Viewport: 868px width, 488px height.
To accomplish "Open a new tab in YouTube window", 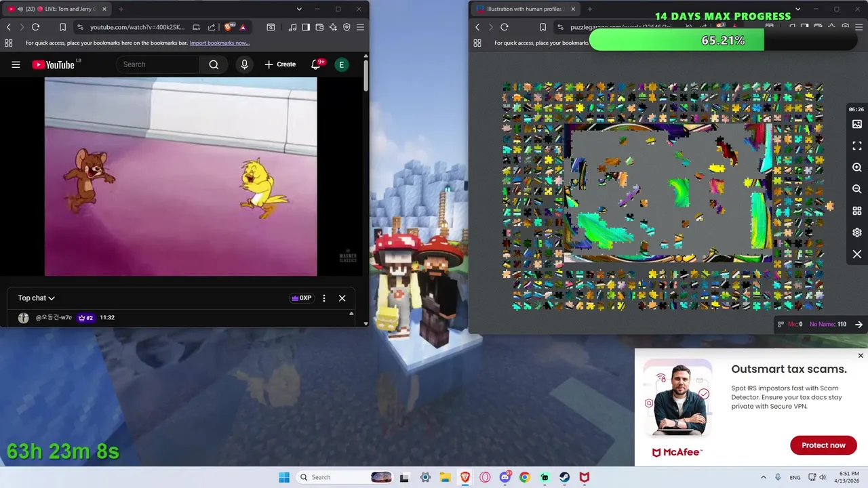I will [121, 9].
